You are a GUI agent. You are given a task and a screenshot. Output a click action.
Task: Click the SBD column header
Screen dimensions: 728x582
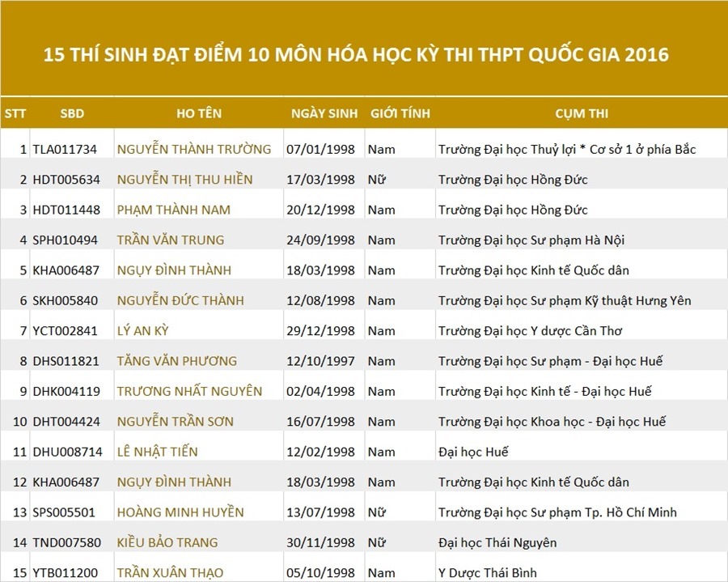click(71, 114)
